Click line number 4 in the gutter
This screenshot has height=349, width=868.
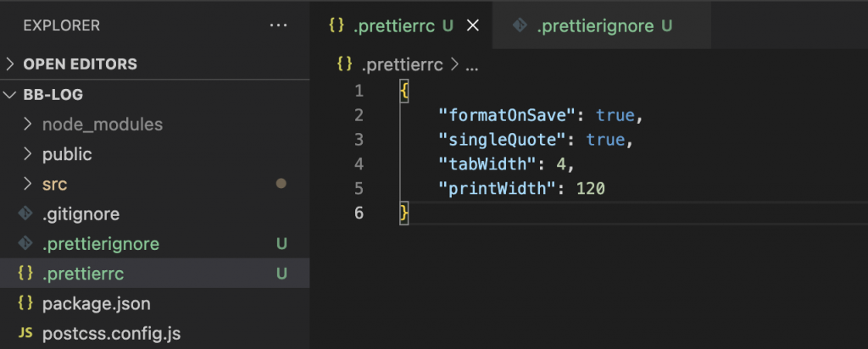click(359, 163)
